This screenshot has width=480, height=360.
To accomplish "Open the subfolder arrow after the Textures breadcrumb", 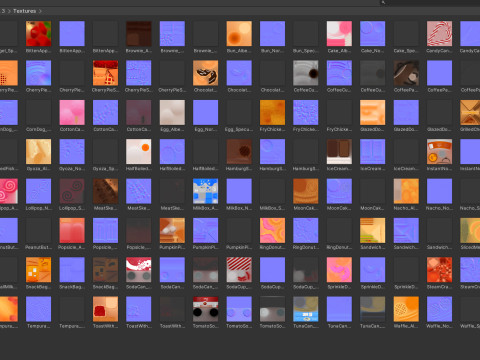I will (x=40, y=11).
